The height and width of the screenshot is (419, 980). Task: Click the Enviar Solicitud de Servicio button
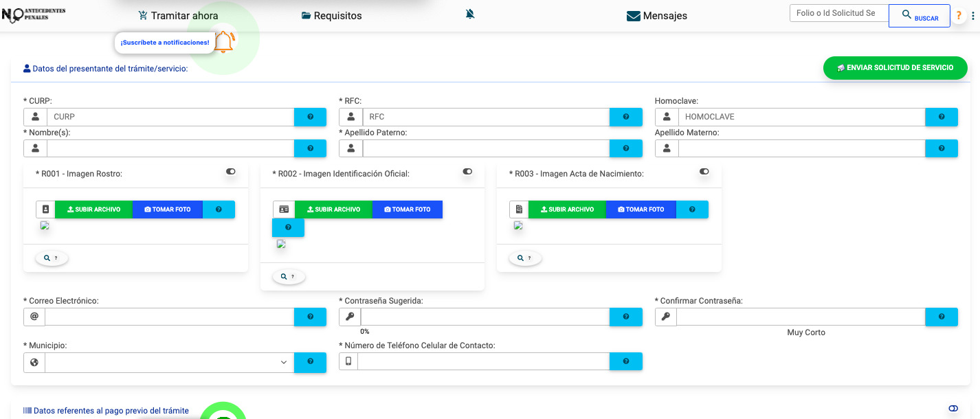pos(895,68)
